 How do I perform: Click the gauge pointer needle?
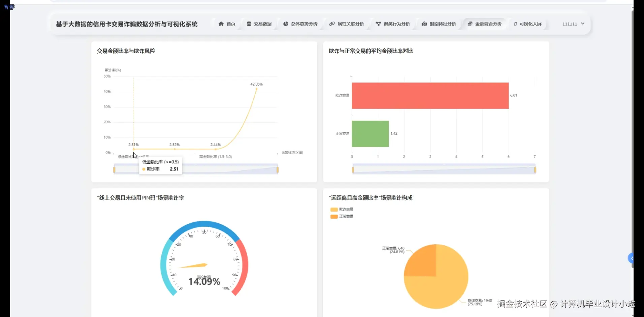pos(193,266)
